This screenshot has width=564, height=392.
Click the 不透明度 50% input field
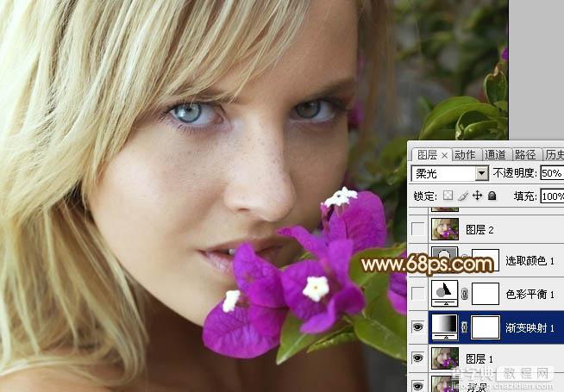[x=552, y=173]
